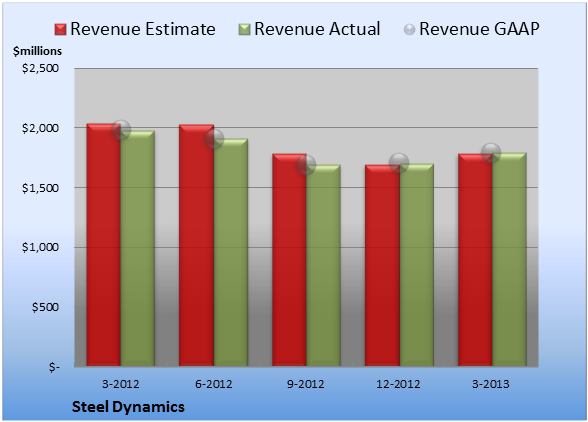
Task: Select the green actual bar for 9-2012
Action: (x=323, y=266)
